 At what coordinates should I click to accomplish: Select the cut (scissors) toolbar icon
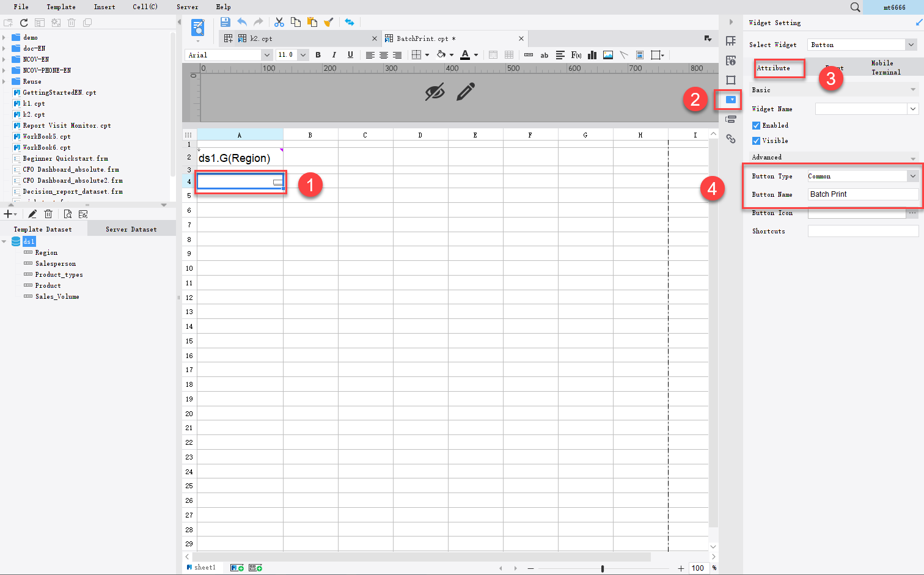pyautogui.click(x=279, y=22)
